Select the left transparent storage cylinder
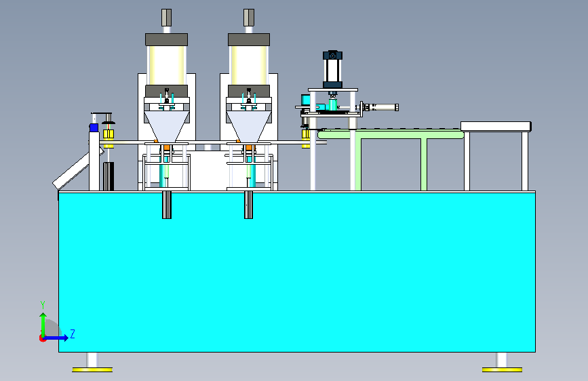Viewport: 588px width, 381px height. pyautogui.click(x=167, y=65)
